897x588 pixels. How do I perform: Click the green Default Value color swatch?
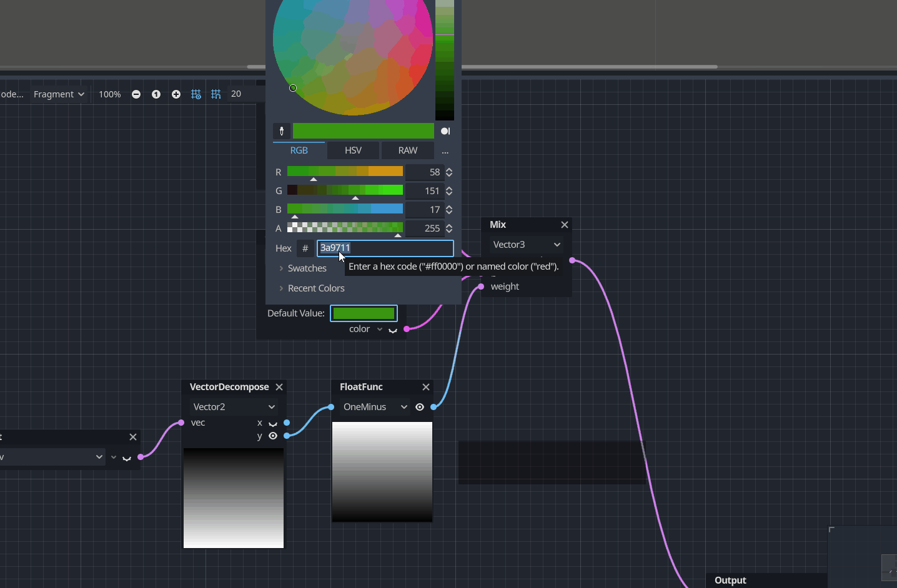pos(364,313)
